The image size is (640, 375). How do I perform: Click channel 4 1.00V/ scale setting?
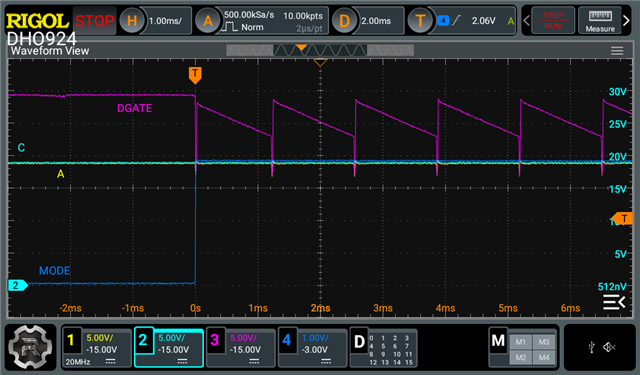[315, 338]
